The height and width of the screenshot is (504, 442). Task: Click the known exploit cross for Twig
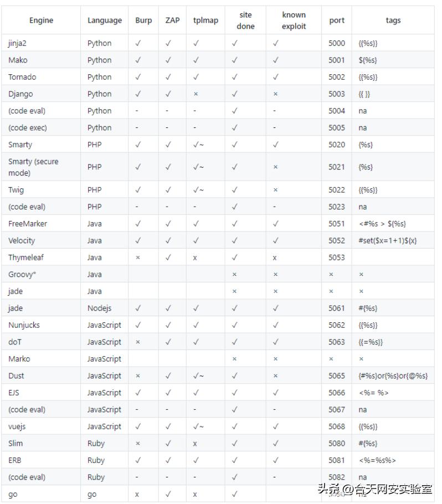(x=275, y=190)
